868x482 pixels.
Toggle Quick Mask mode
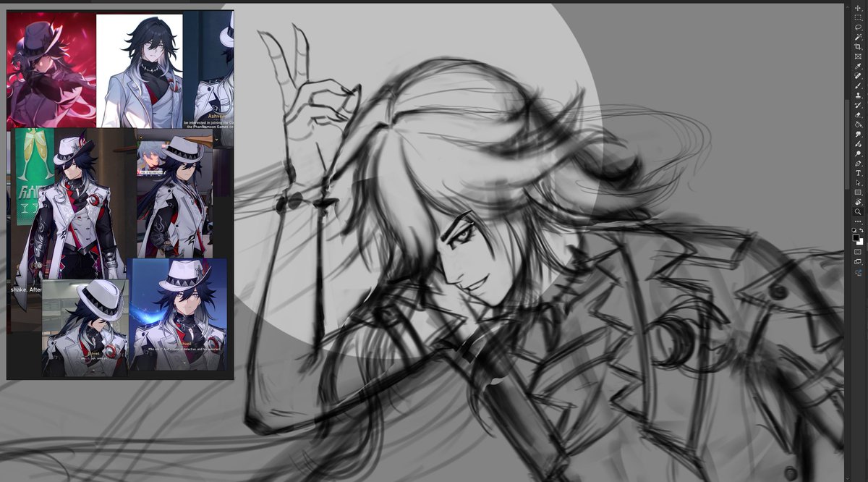(858, 252)
